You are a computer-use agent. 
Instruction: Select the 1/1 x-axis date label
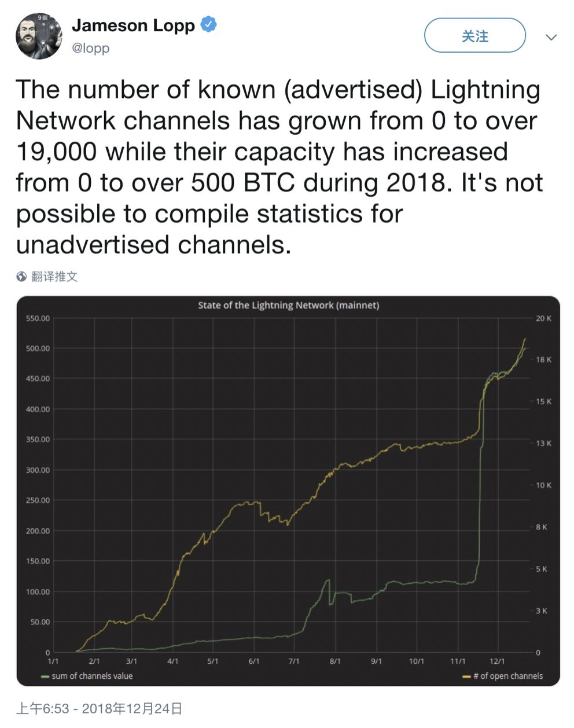click(53, 661)
